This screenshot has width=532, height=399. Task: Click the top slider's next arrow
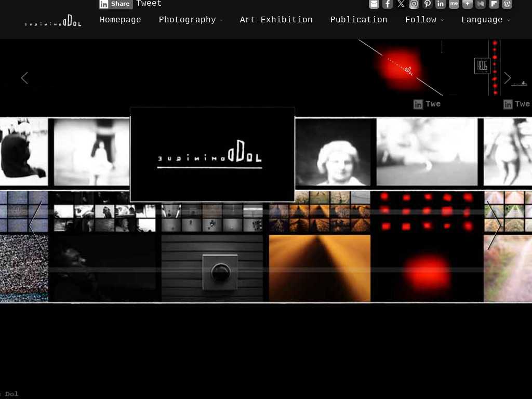(507, 78)
